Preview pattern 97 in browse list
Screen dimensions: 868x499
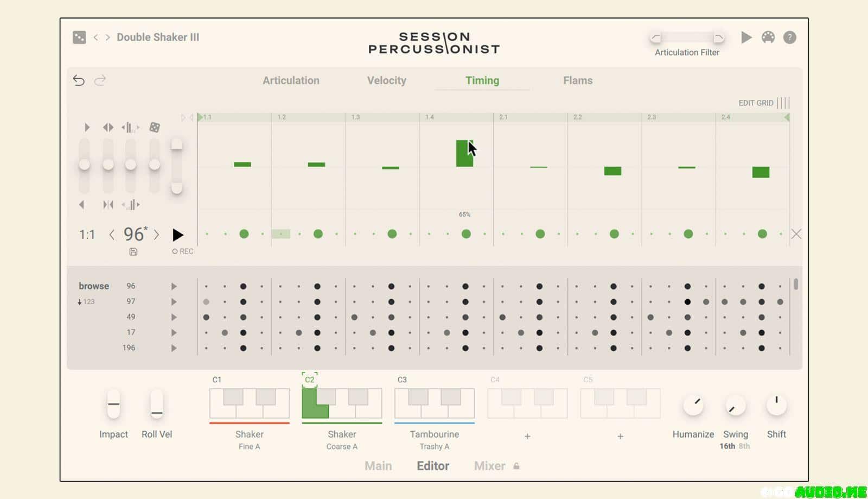(x=174, y=302)
